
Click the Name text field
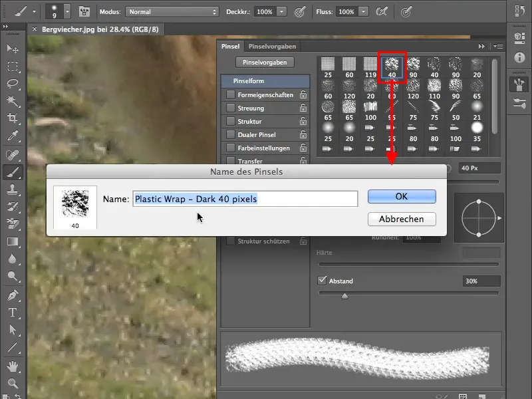[x=245, y=199]
